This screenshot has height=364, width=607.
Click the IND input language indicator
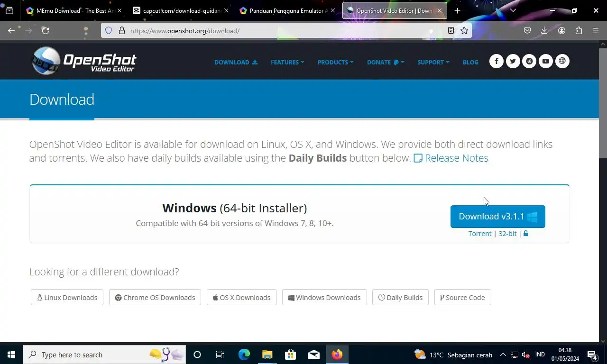[540, 355]
